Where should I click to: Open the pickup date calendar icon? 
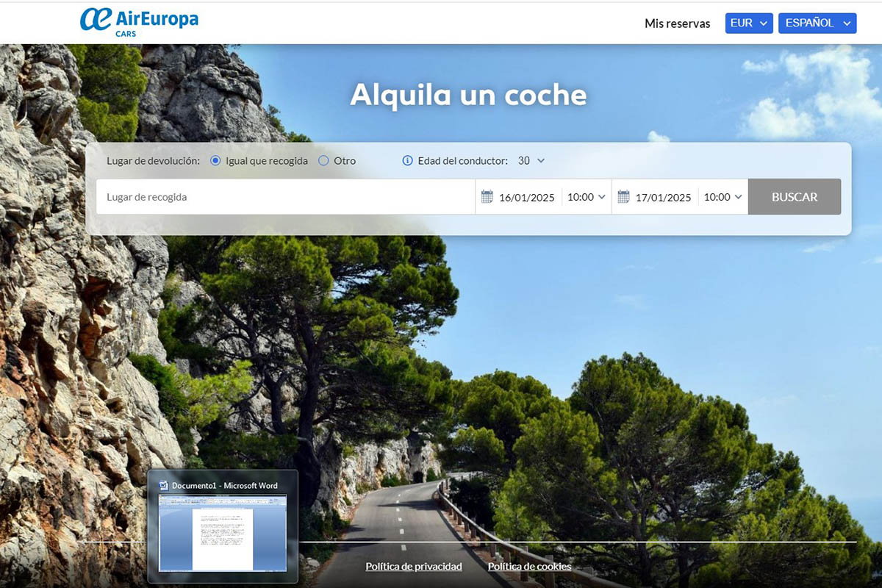[487, 196]
